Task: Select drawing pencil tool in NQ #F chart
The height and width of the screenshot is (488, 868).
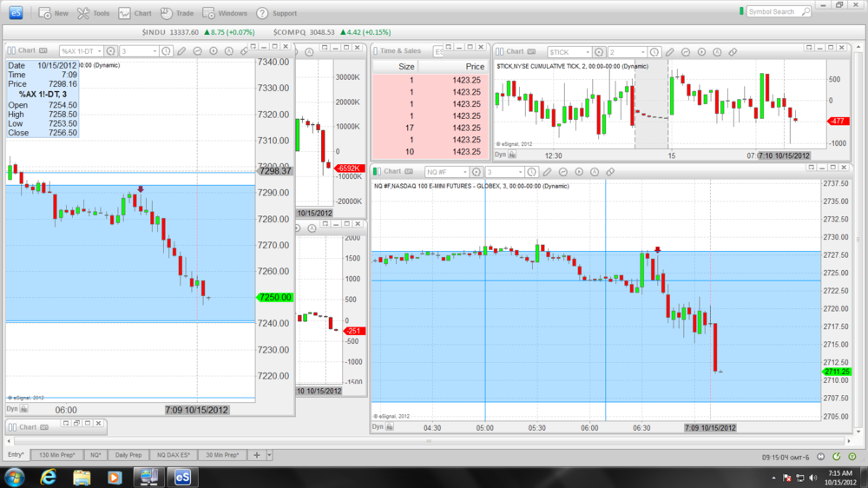Action: (548, 172)
